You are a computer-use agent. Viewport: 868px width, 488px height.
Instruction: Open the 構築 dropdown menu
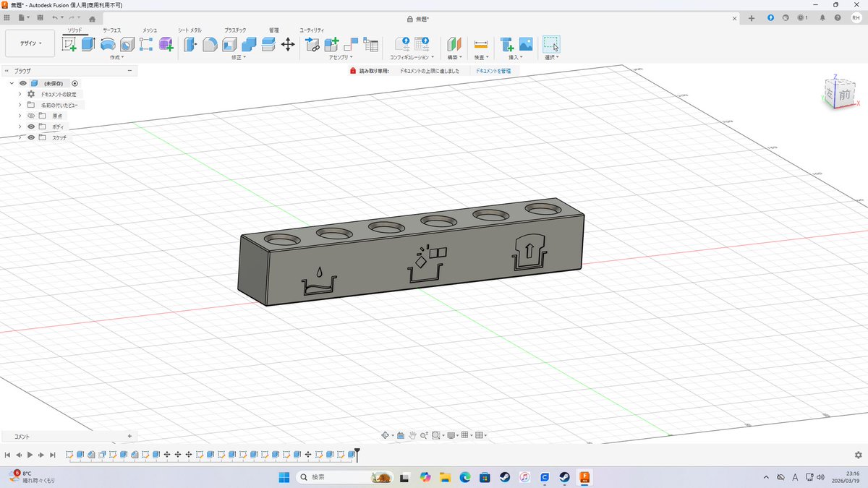454,57
